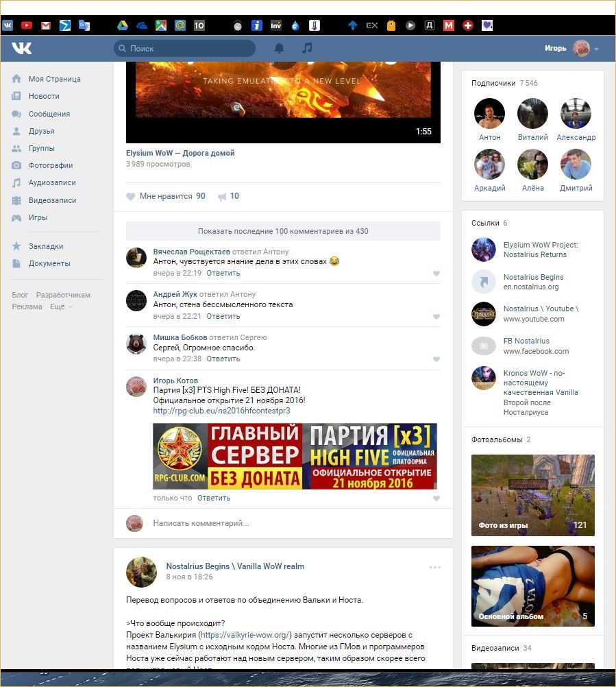Image resolution: width=616 pixels, height=687 pixels.
Task: Play the 'Elysium WoW' video thumbnail
Action: (283, 102)
